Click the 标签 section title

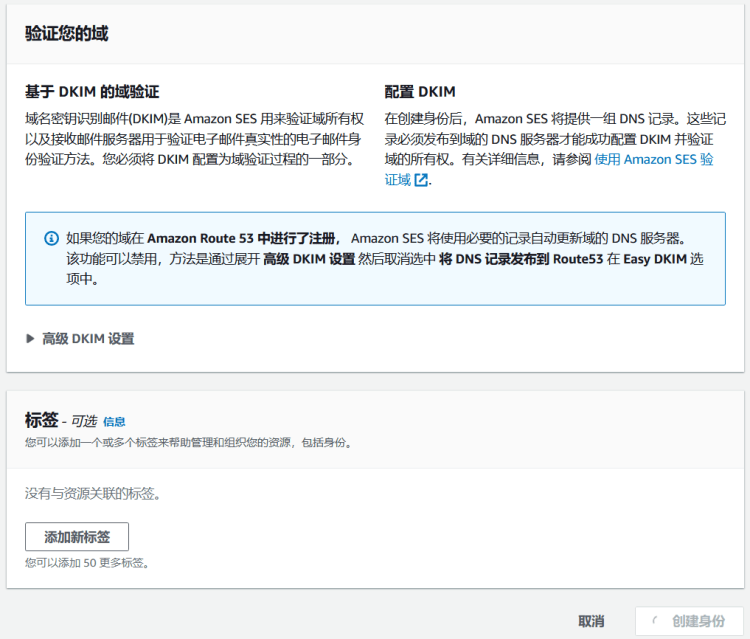click(x=41, y=420)
